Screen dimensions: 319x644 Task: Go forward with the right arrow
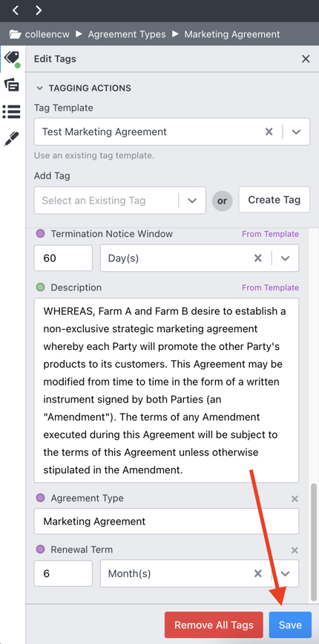coord(38,10)
